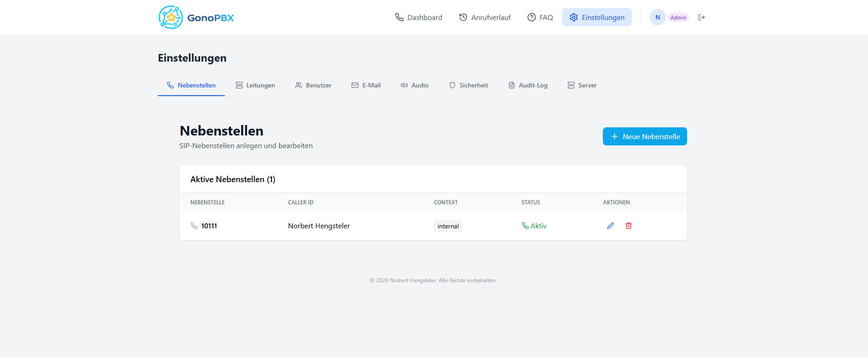Image resolution: width=868 pixels, height=357 pixels.
Task: Click the phone icon beside 10111
Action: 194,226
